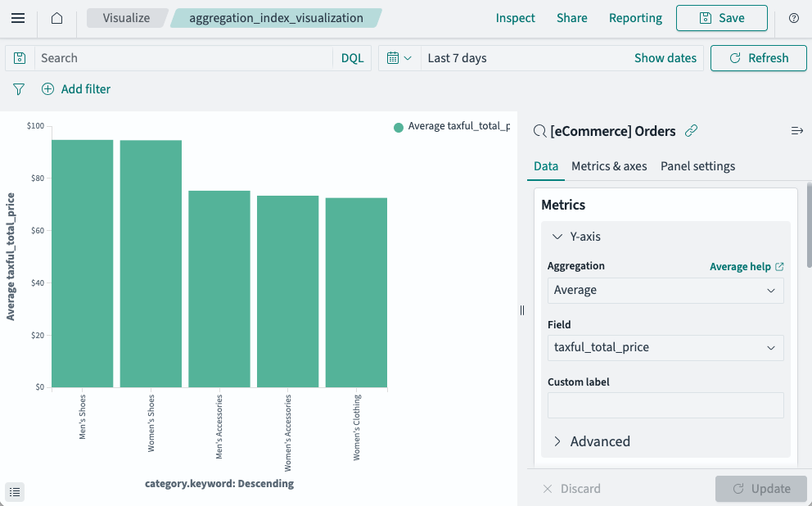This screenshot has height=506, width=812.
Task: Refresh the visualization data
Action: (x=759, y=58)
